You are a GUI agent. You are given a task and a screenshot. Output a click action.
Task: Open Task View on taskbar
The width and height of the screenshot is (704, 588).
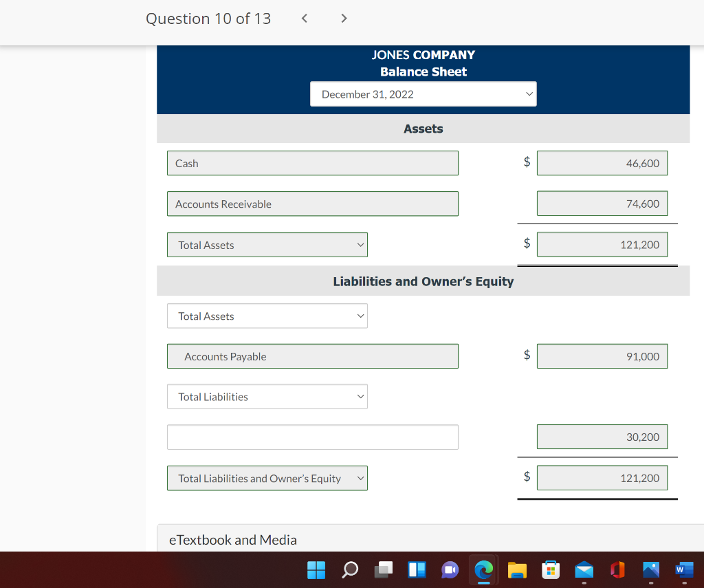pyautogui.click(x=384, y=569)
